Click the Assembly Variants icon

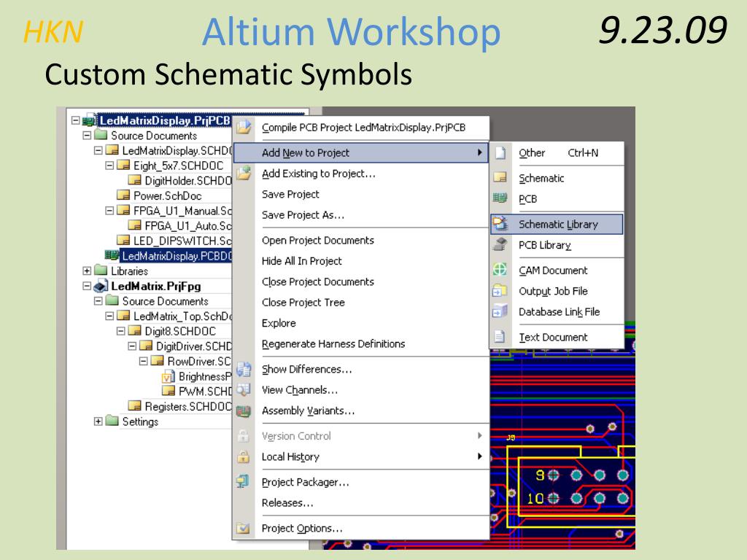pos(244,411)
